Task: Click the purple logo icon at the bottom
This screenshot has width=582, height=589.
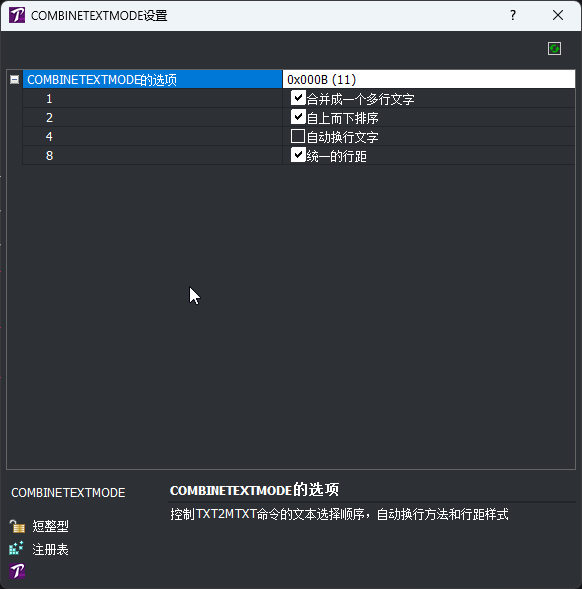Action: coord(17,571)
